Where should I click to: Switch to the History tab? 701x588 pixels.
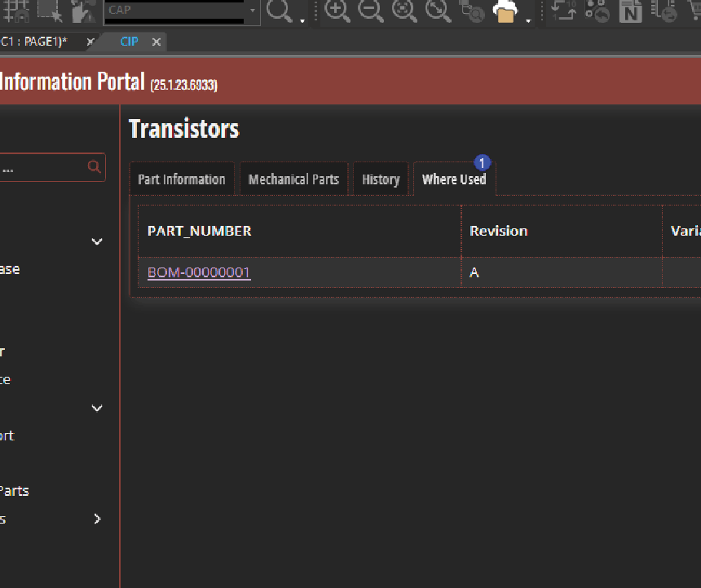381,179
